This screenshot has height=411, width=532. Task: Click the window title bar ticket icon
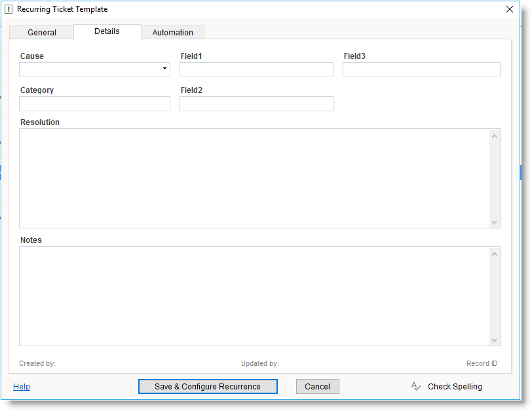pyautogui.click(x=9, y=9)
